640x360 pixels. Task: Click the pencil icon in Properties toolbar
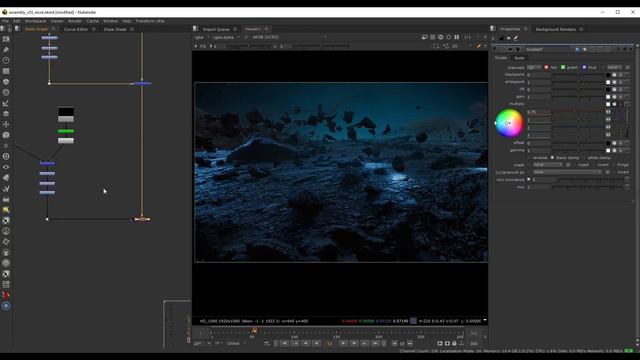(516, 38)
